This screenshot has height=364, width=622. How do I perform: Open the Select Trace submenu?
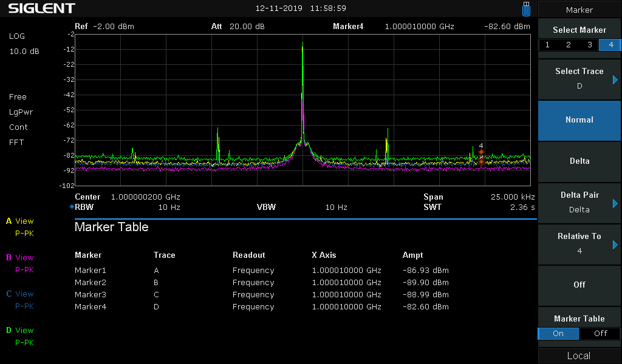(579, 79)
